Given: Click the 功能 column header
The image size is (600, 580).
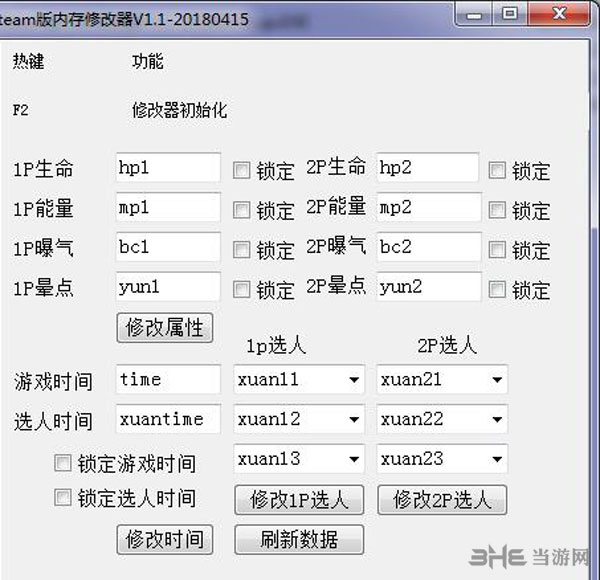Looking at the screenshot, I should [x=148, y=61].
